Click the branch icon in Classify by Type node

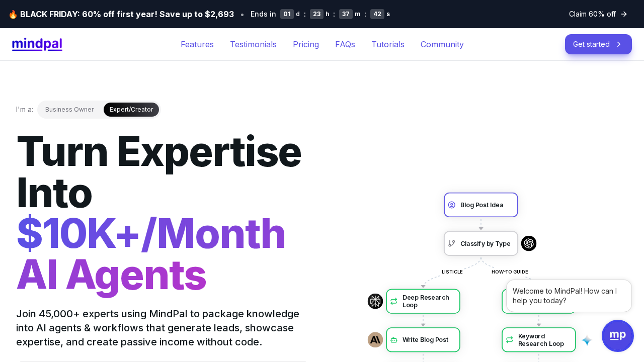click(x=451, y=244)
